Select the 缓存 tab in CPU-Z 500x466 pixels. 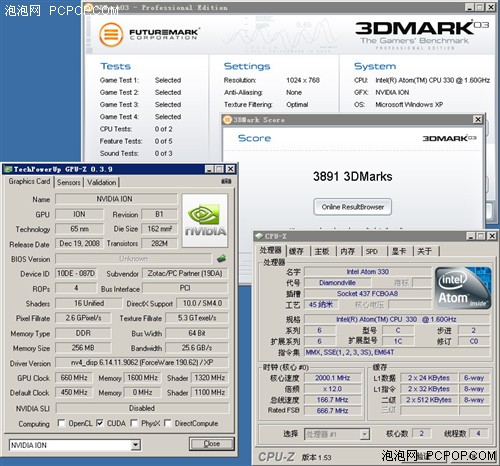tap(296, 251)
